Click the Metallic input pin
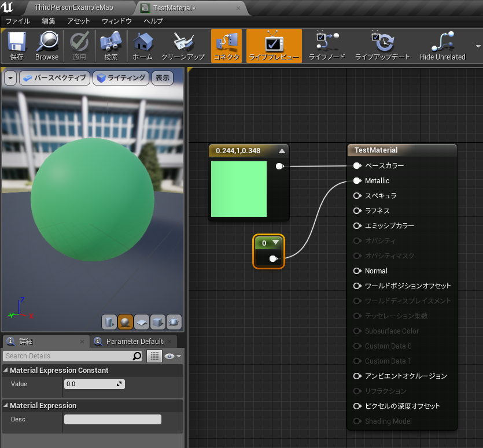483x448 pixels. pos(357,181)
